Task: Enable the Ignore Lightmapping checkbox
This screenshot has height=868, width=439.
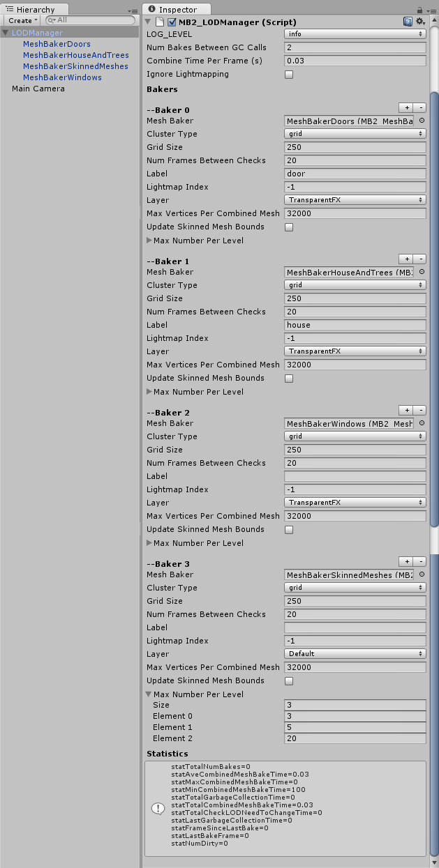Action: click(x=289, y=75)
